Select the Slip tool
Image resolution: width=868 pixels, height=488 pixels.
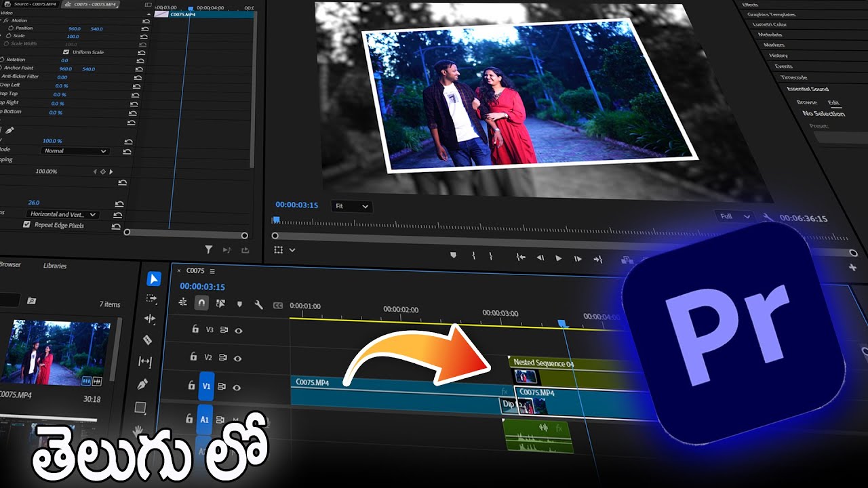pyautogui.click(x=145, y=361)
